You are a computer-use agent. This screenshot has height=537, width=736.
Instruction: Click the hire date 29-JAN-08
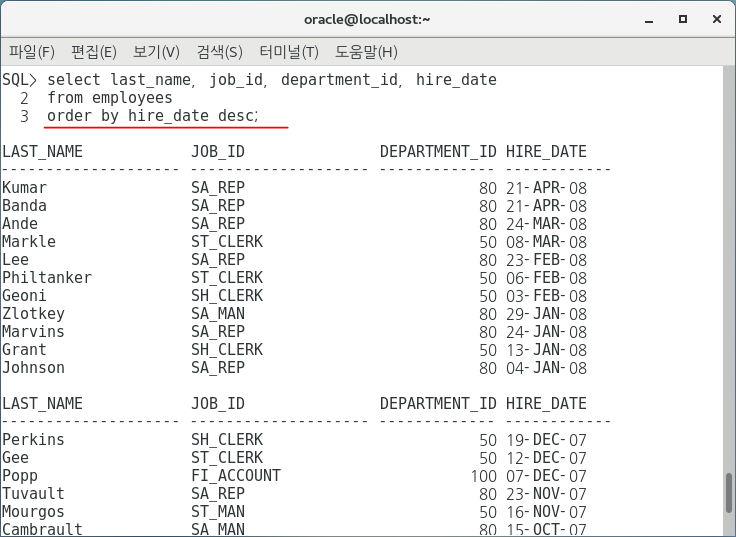click(x=546, y=314)
